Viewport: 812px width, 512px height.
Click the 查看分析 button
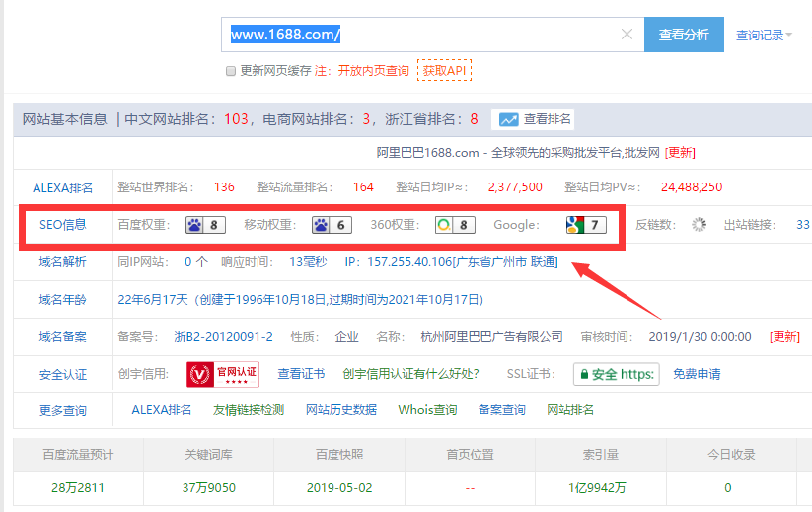[684, 35]
